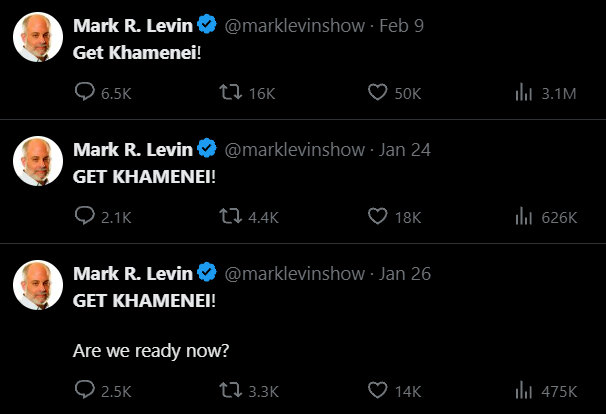Like the Jan 24 tweet
Image resolution: width=606 pixels, height=414 pixels.
(x=377, y=216)
